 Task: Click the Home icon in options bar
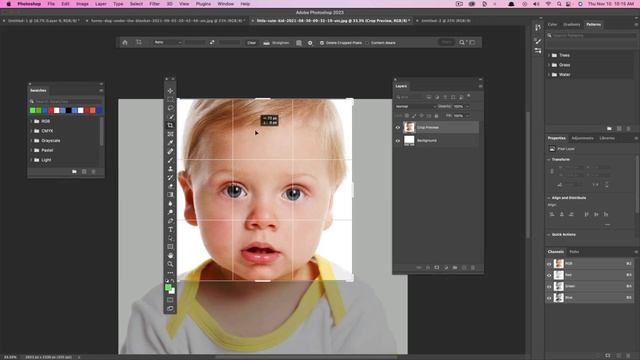(125, 42)
